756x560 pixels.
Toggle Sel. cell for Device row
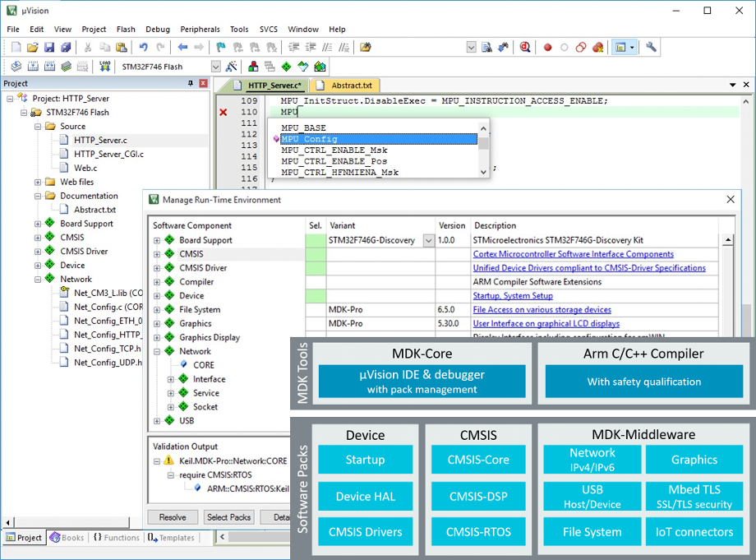click(316, 295)
